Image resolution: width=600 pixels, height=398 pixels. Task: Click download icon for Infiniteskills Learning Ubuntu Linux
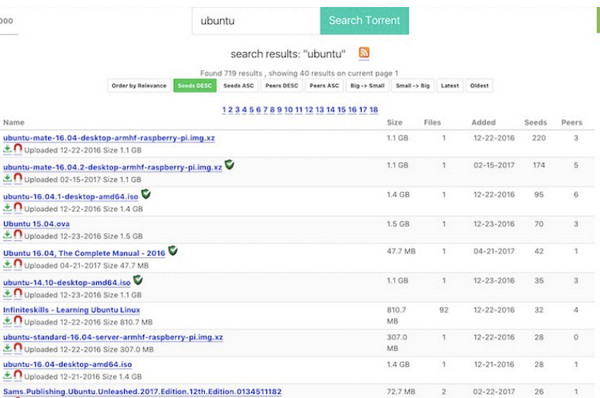pyautogui.click(x=7, y=321)
